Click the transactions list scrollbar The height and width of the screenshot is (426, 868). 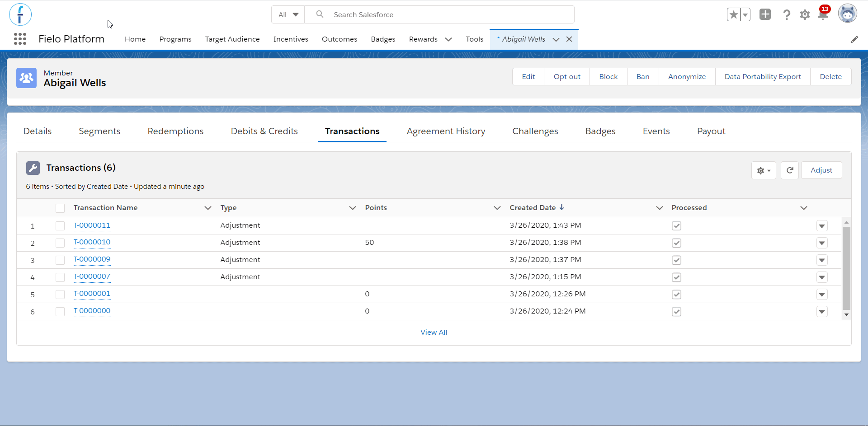846,268
